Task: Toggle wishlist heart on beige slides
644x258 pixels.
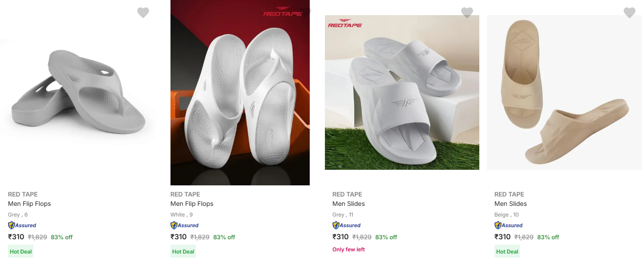Action: click(x=629, y=13)
